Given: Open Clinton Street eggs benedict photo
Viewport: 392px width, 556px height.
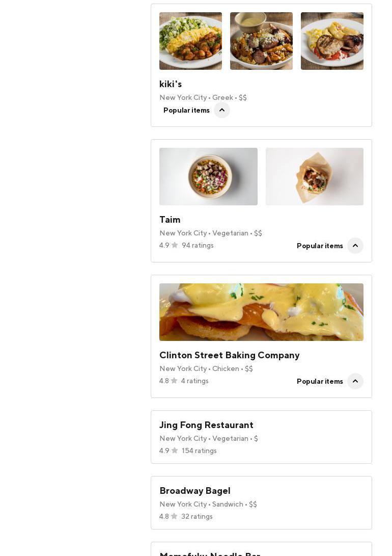Looking at the screenshot, I should click(x=261, y=312).
